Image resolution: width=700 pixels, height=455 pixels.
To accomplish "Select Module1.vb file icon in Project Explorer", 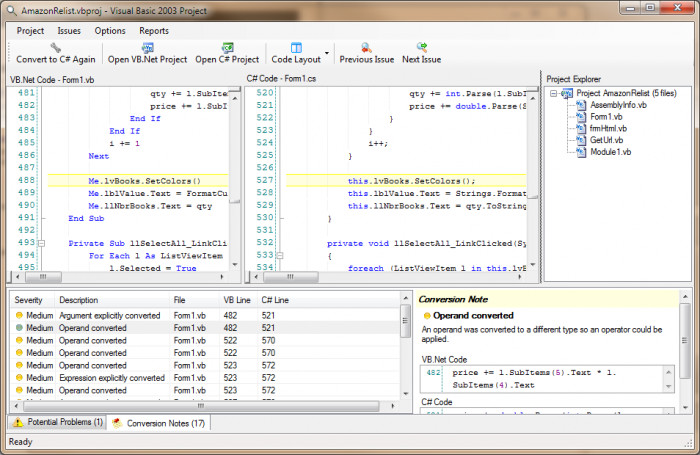I will coord(581,152).
